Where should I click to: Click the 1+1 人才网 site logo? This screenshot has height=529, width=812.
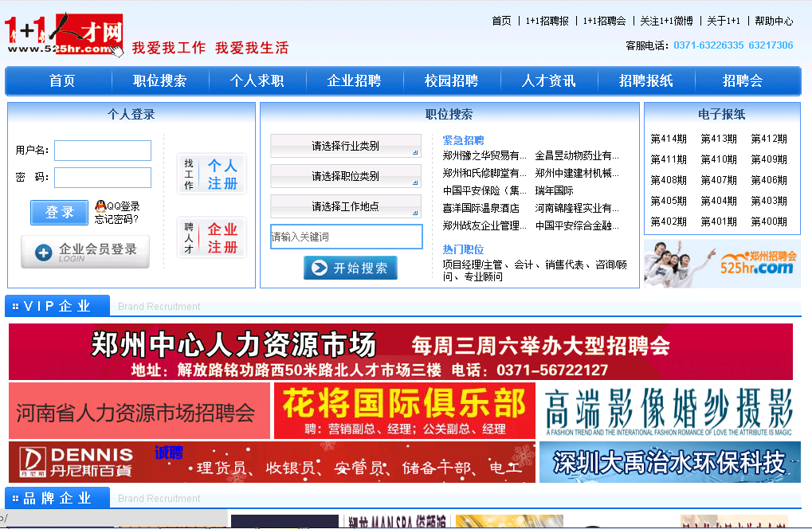[x=65, y=35]
